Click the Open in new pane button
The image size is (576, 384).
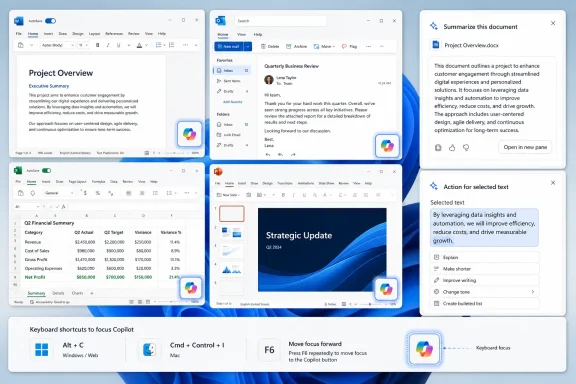pos(525,147)
